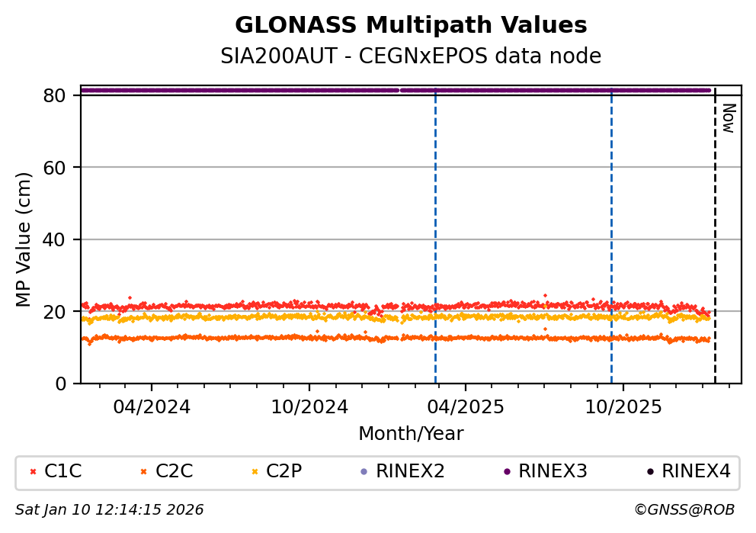Click the yellow C2P legend marker
This screenshot has width=756, height=533.
click(255, 472)
